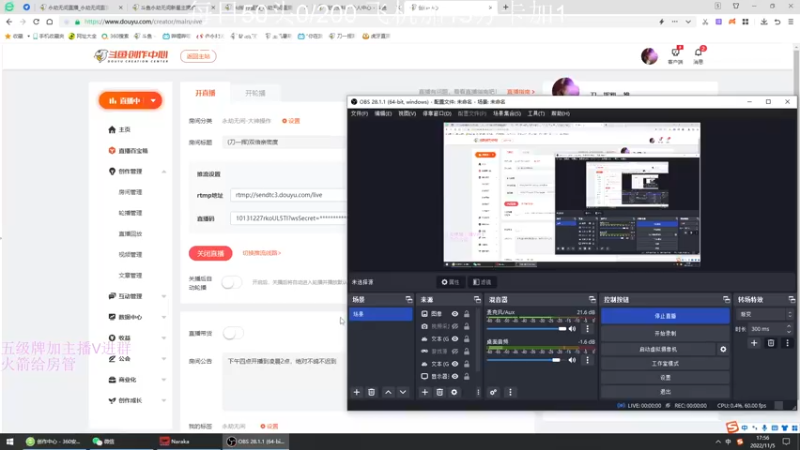Viewport: 800px width, 450px height.
Task: Open the OBS Edit menu
Action: [x=383, y=113]
